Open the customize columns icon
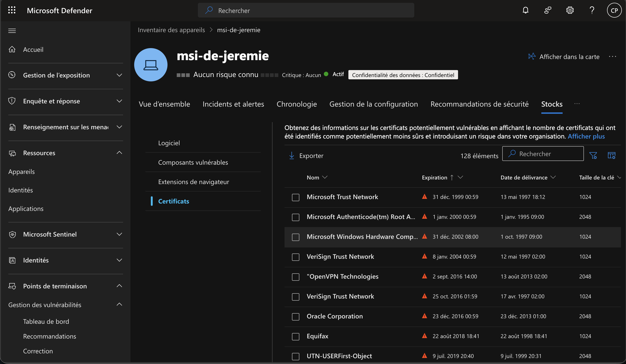Viewport: 626px width, 364px height. point(611,156)
